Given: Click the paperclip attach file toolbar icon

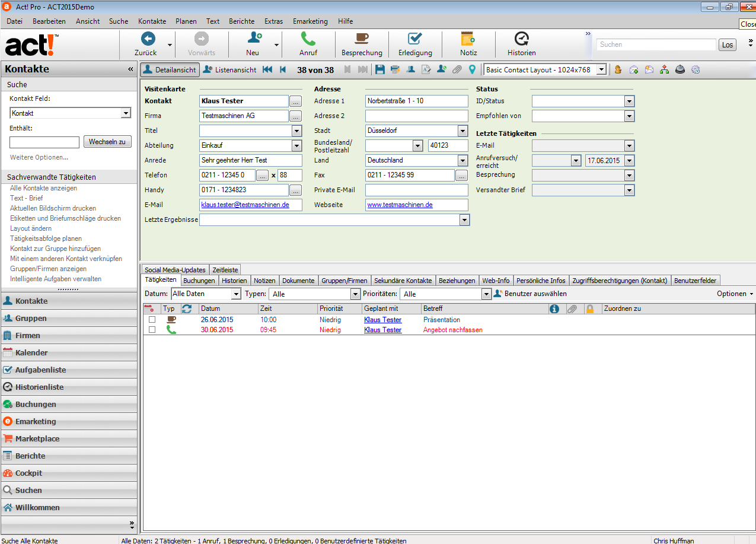Looking at the screenshot, I should (457, 70).
